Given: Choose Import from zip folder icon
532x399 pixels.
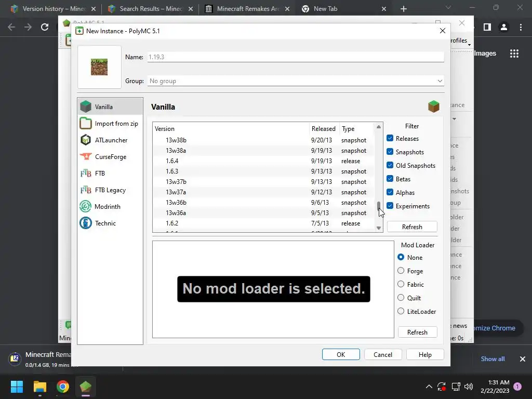Looking at the screenshot, I should click(86, 123).
